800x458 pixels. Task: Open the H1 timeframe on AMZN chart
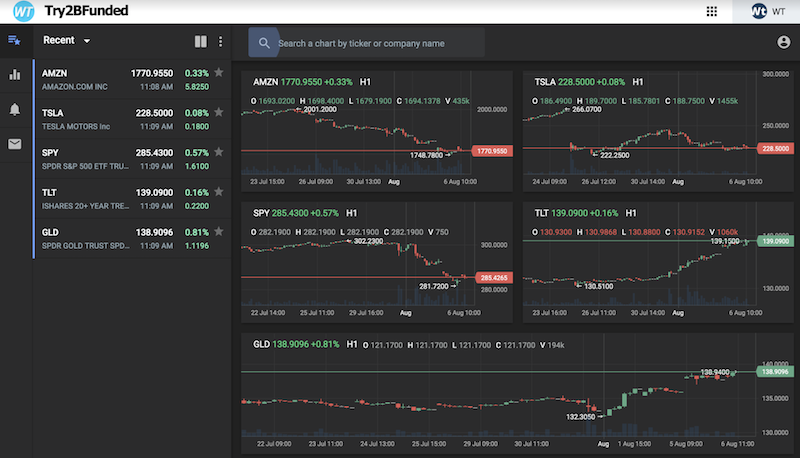point(365,82)
